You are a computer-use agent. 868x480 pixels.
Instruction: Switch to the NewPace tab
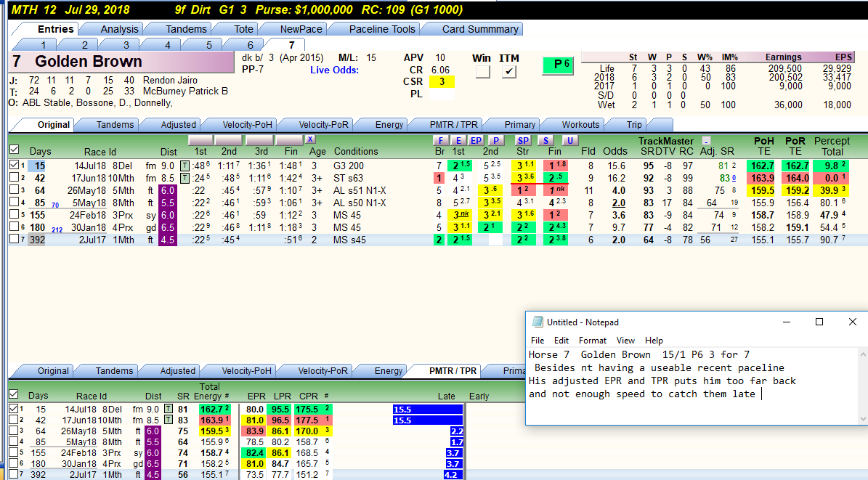pyautogui.click(x=301, y=29)
